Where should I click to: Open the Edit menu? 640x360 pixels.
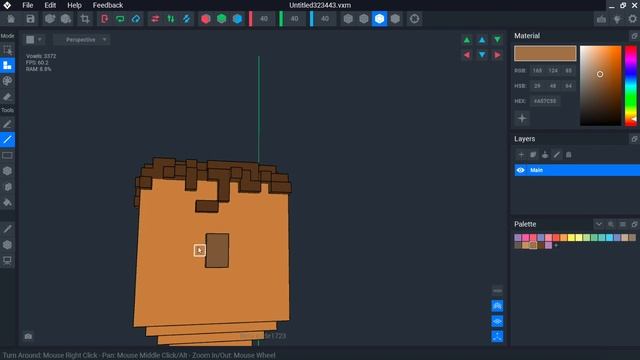[50, 5]
